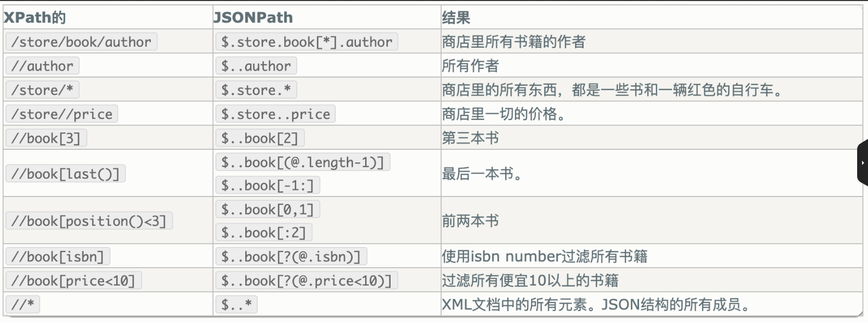Click the /store/book/author XPath code

(81, 42)
